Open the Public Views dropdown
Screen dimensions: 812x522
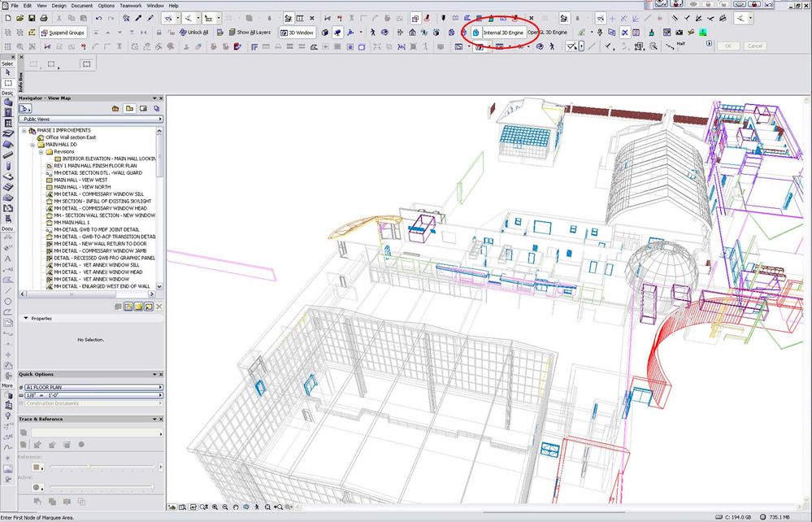(x=91, y=119)
